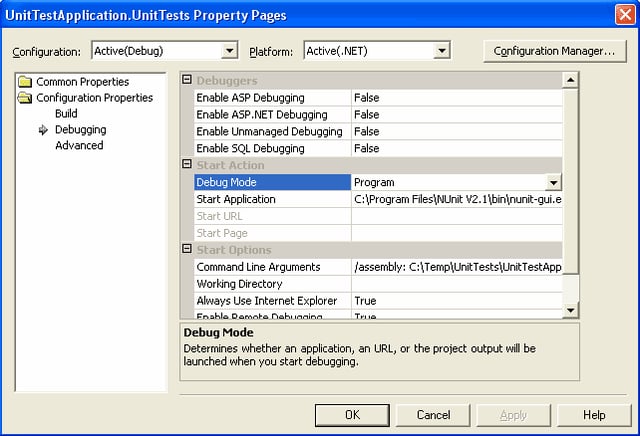
Task: Click the Cancel button
Action: coord(433,415)
